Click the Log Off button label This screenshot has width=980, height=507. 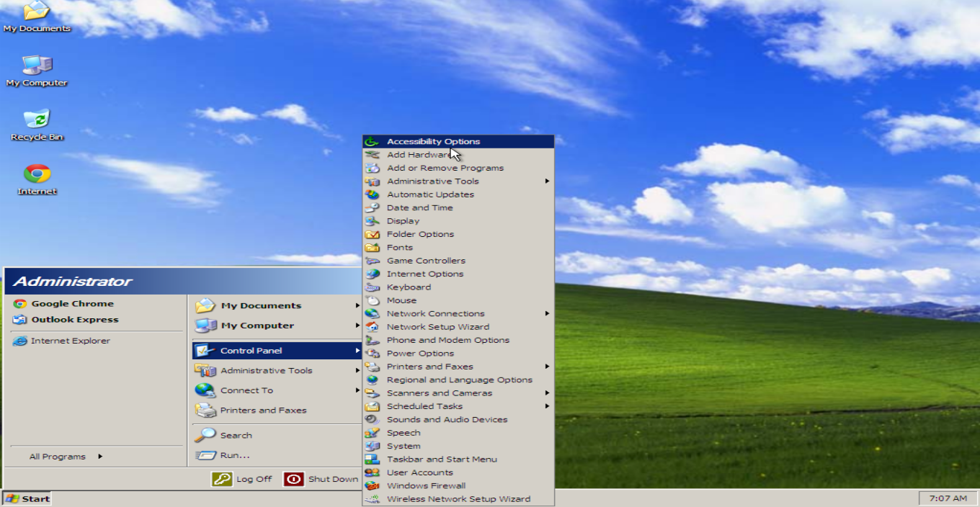[x=254, y=479]
